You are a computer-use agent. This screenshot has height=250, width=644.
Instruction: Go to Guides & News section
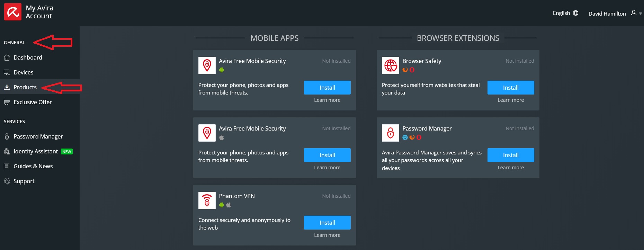[x=33, y=166]
